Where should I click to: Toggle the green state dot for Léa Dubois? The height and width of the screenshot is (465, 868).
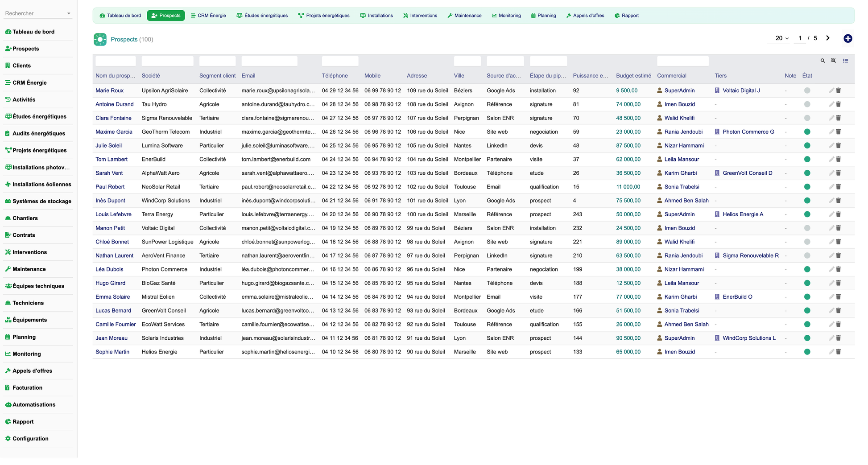click(807, 269)
